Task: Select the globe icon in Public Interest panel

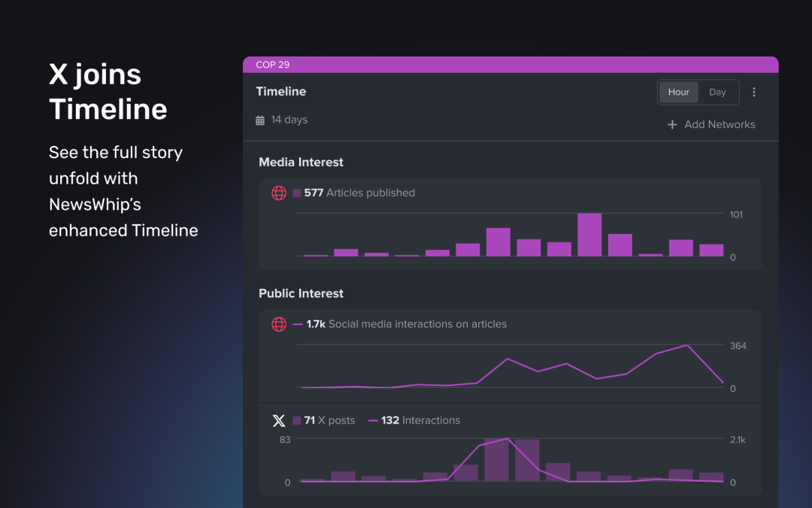Action: pyautogui.click(x=279, y=324)
